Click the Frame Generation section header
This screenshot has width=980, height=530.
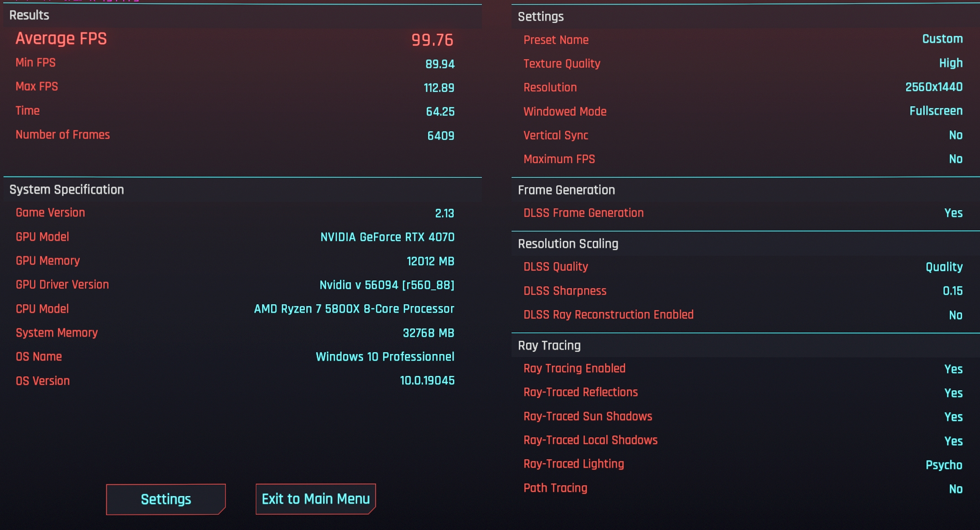click(x=566, y=190)
